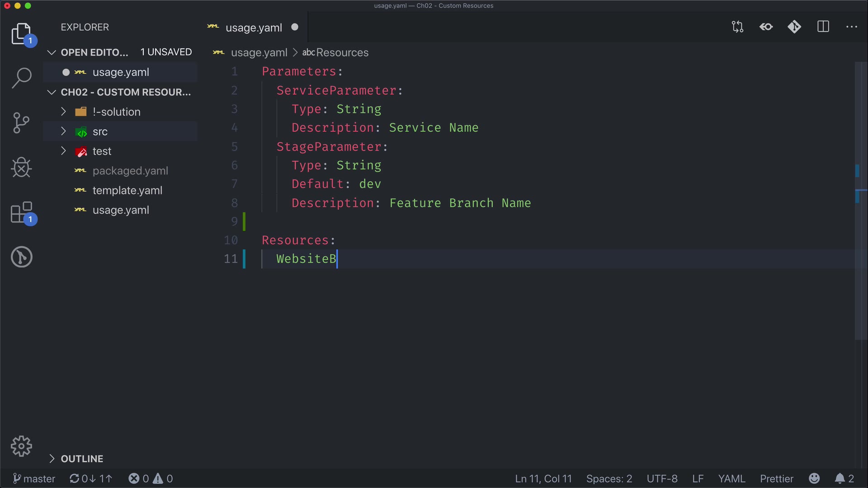Screen dimensions: 868x488
Task: Click the master branch in status bar
Action: tap(34, 479)
